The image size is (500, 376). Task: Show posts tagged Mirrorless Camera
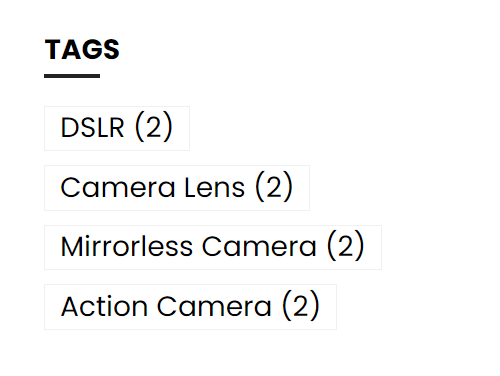[213, 247]
